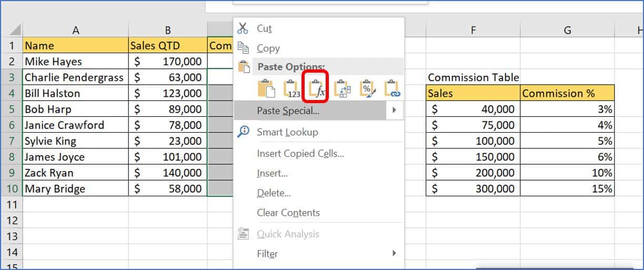The width and height of the screenshot is (644, 270).
Task: Choose the Paste Transpose option
Action: [342, 88]
